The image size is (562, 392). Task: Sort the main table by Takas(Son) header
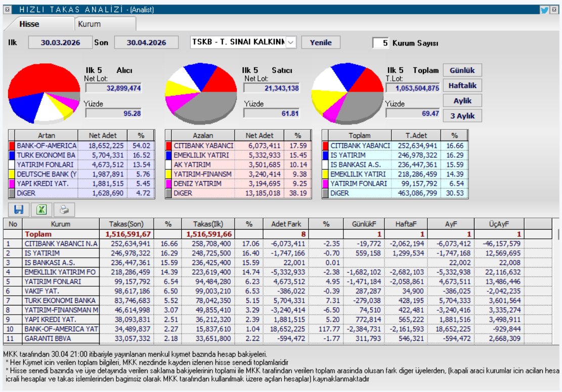[x=126, y=224]
